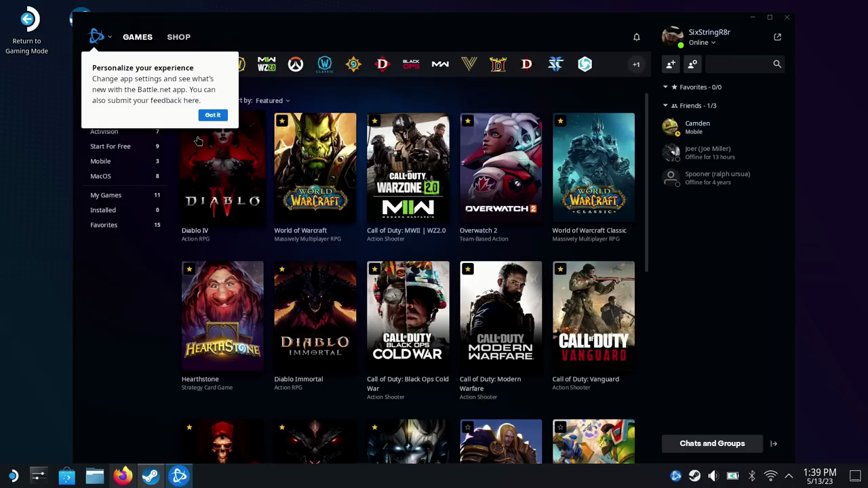Open Bluetooth tray icon

[x=751, y=476]
